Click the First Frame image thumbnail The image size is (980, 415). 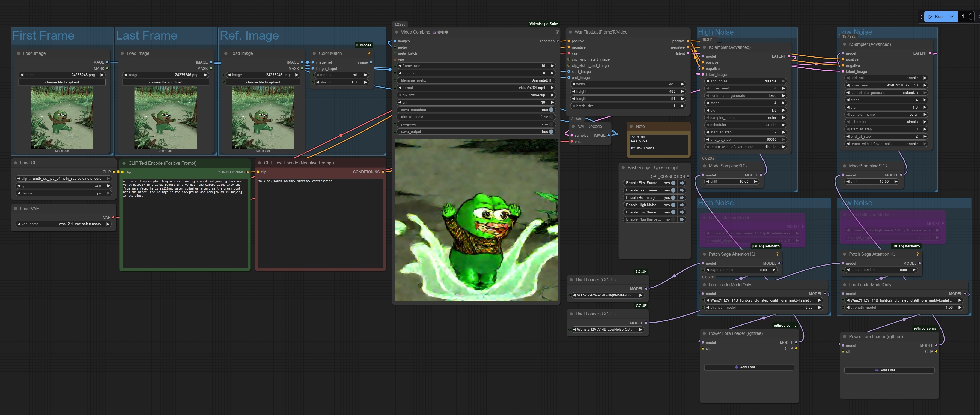[62, 118]
